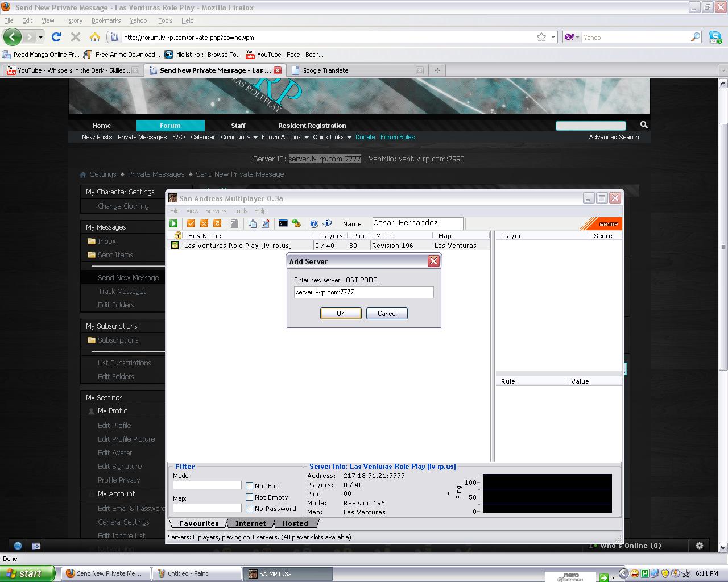Click the Firefox forward arrow button
This screenshot has height=582, width=728.
coord(30,37)
